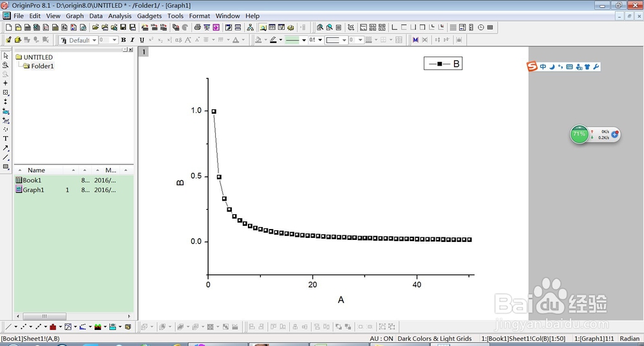The height and width of the screenshot is (346, 644).
Task: Select the Line drawing tool
Action: [6, 158]
